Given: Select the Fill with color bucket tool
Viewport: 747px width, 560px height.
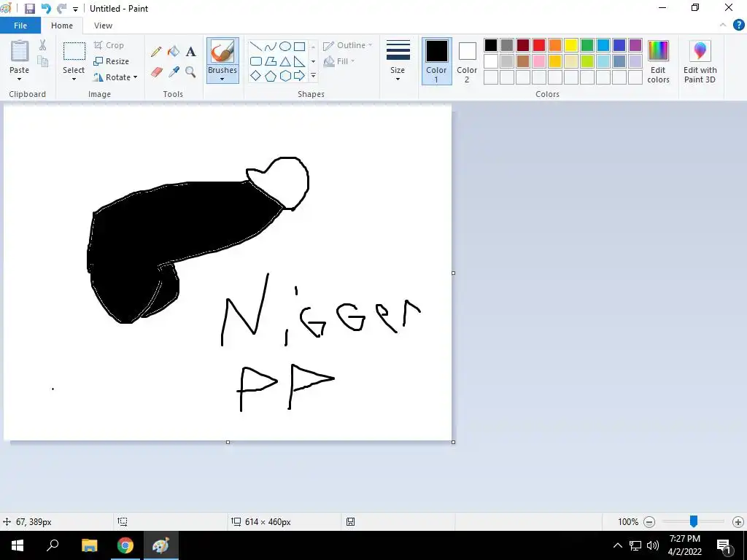Looking at the screenshot, I should pos(174,51).
